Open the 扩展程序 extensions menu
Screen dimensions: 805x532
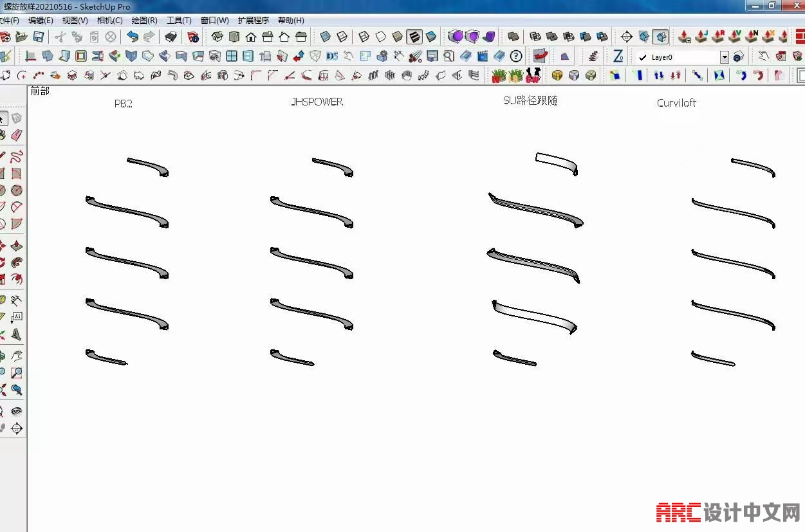pos(254,21)
